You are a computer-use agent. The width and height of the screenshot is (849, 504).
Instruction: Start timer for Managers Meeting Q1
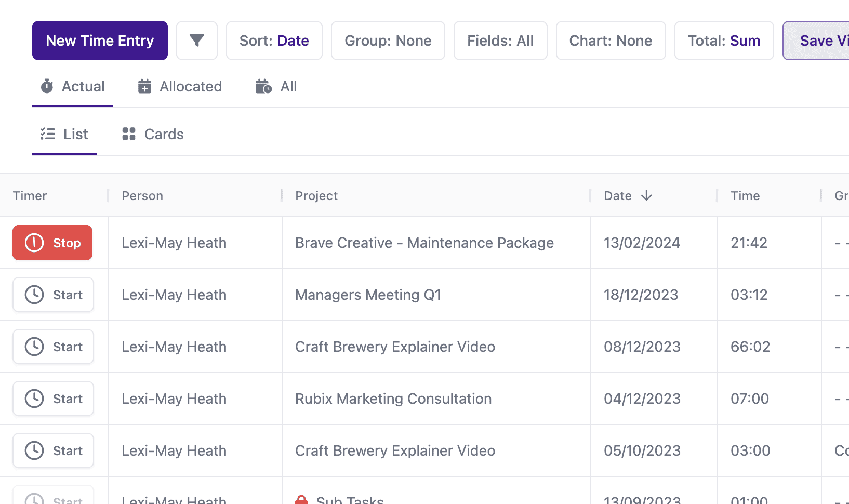pos(53,295)
